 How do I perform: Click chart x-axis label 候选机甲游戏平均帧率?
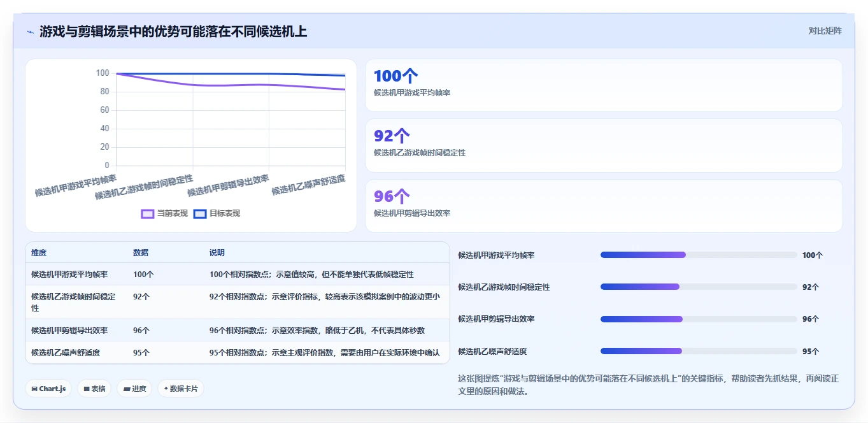pos(76,185)
